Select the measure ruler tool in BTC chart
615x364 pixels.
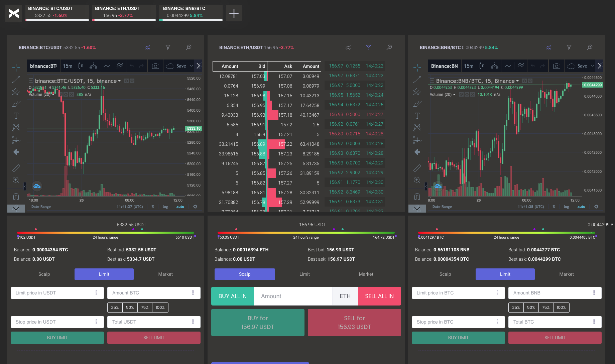point(16,168)
